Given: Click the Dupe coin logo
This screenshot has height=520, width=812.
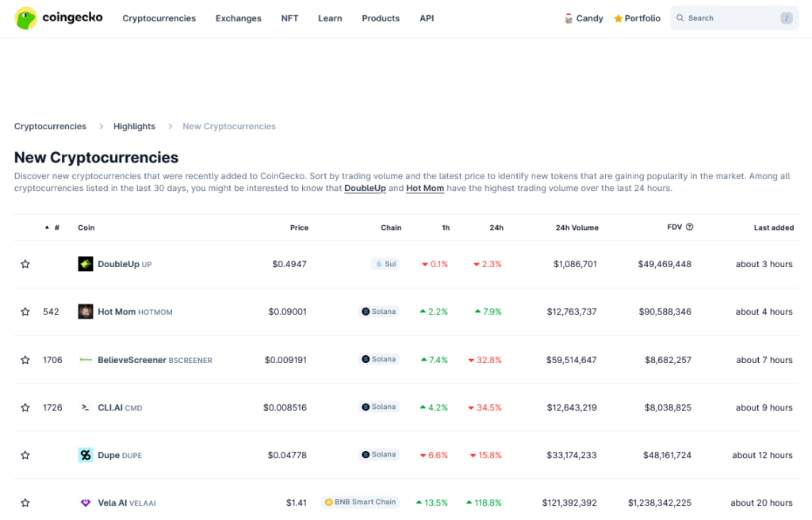Looking at the screenshot, I should coord(86,455).
